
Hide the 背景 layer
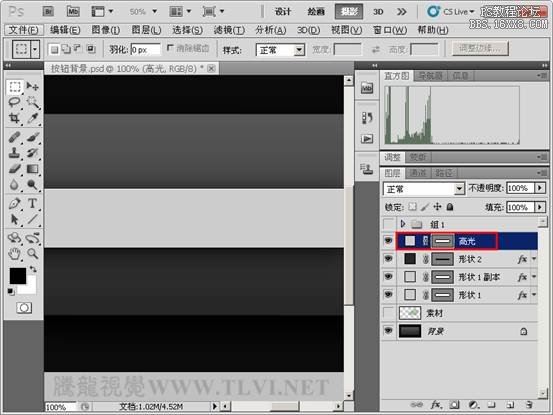pos(388,331)
